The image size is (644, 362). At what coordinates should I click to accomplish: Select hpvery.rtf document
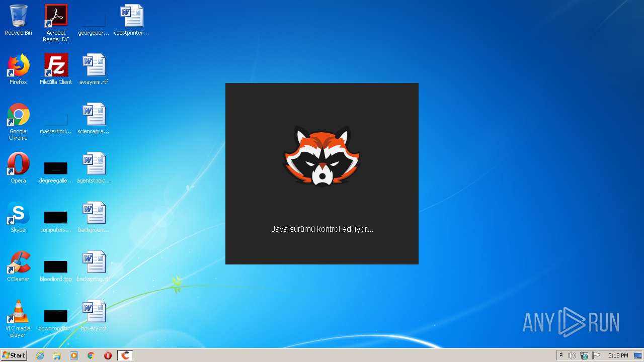tap(94, 316)
